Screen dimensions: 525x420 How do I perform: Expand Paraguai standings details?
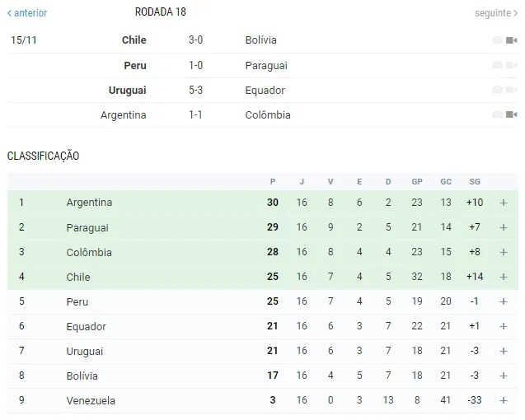(x=504, y=227)
